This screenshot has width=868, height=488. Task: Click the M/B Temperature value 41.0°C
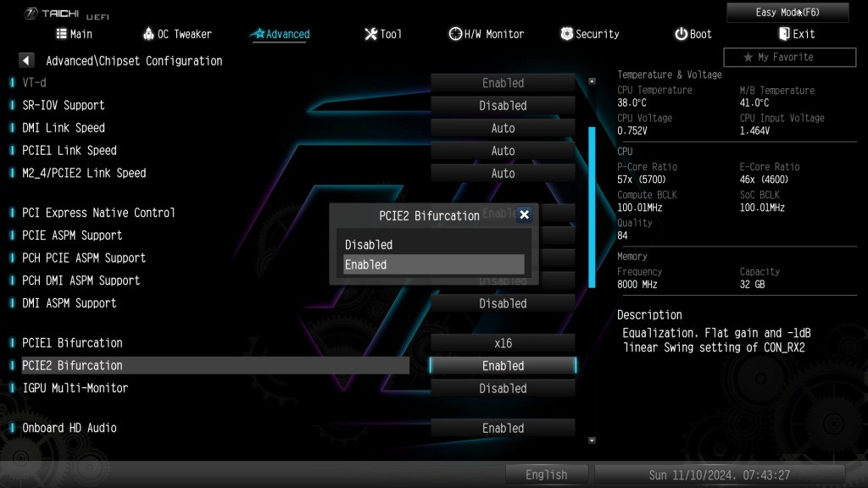click(754, 103)
